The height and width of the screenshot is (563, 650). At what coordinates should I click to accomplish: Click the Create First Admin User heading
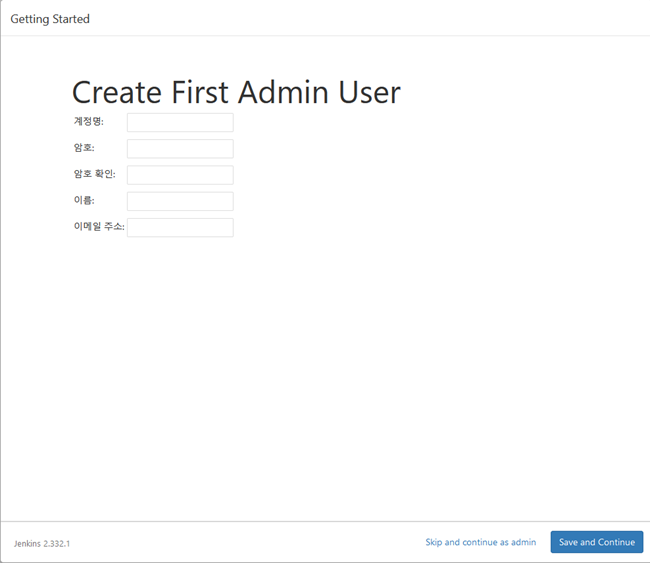236,92
